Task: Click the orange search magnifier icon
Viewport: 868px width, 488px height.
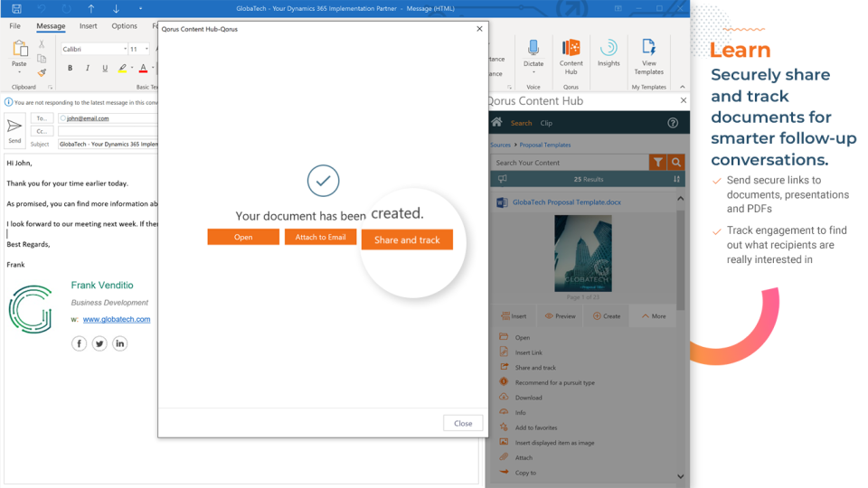Action: [676, 163]
